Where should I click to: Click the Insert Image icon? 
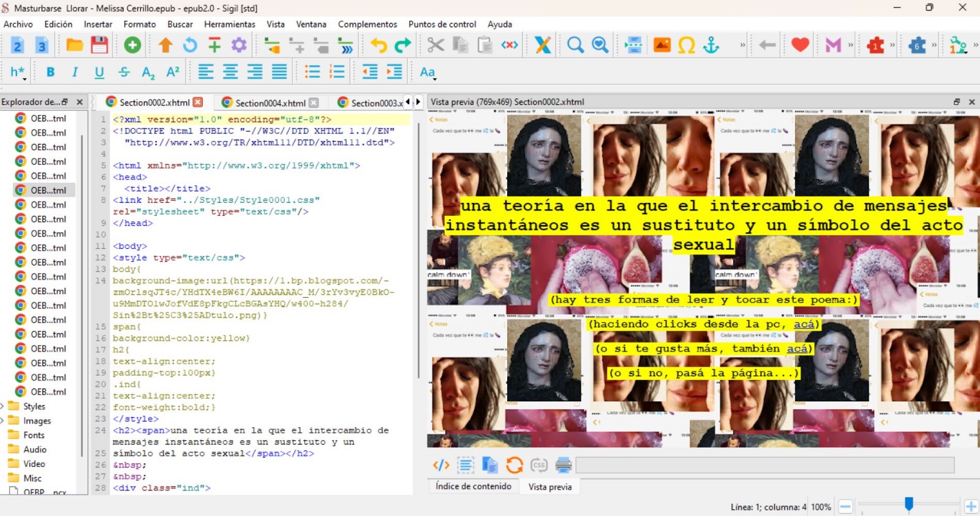pyautogui.click(x=662, y=45)
